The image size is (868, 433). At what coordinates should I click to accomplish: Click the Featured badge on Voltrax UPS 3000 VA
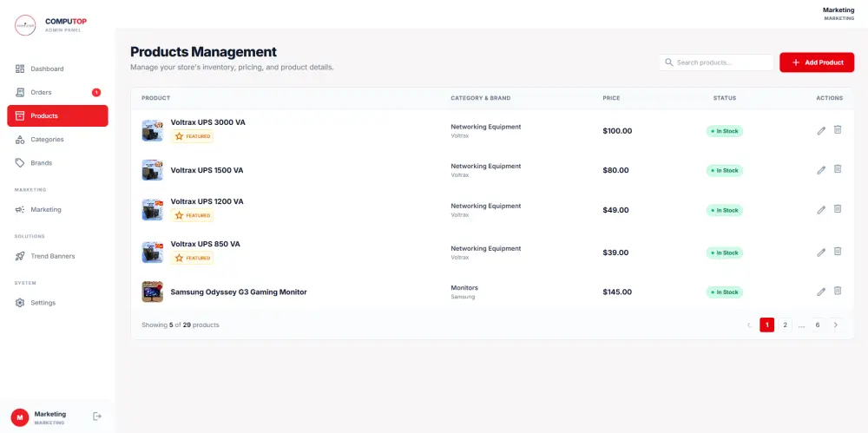pyautogui.click(x=192, y=136)
